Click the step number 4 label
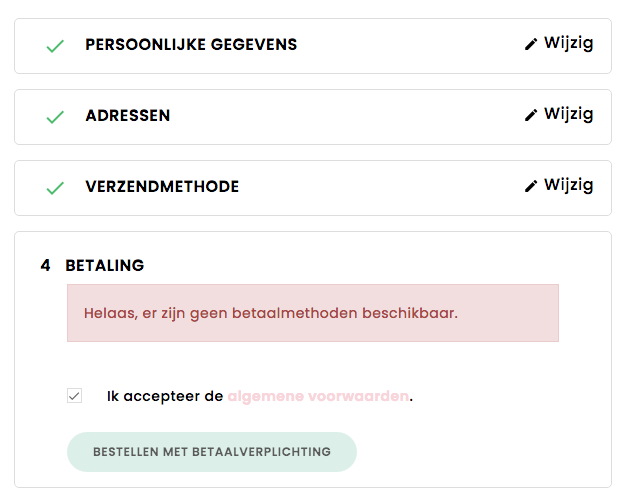This screenshot has width=630, height=502. coord(46,266)
